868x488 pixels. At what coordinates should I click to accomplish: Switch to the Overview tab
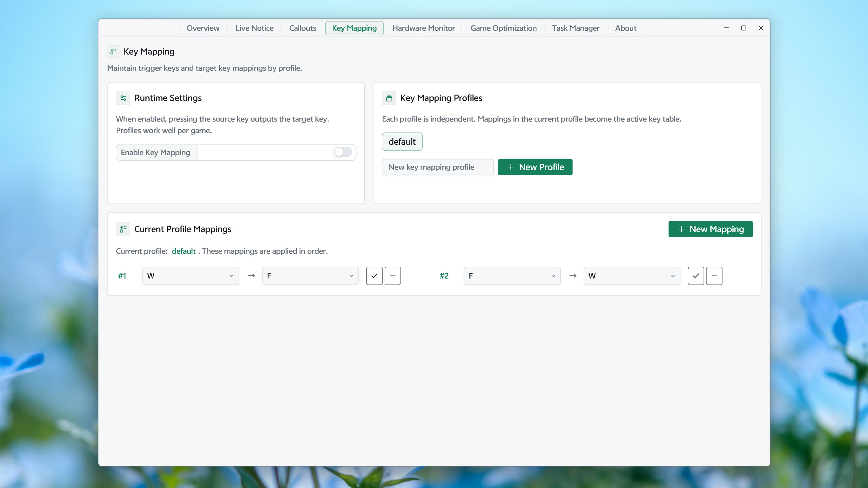203,28
